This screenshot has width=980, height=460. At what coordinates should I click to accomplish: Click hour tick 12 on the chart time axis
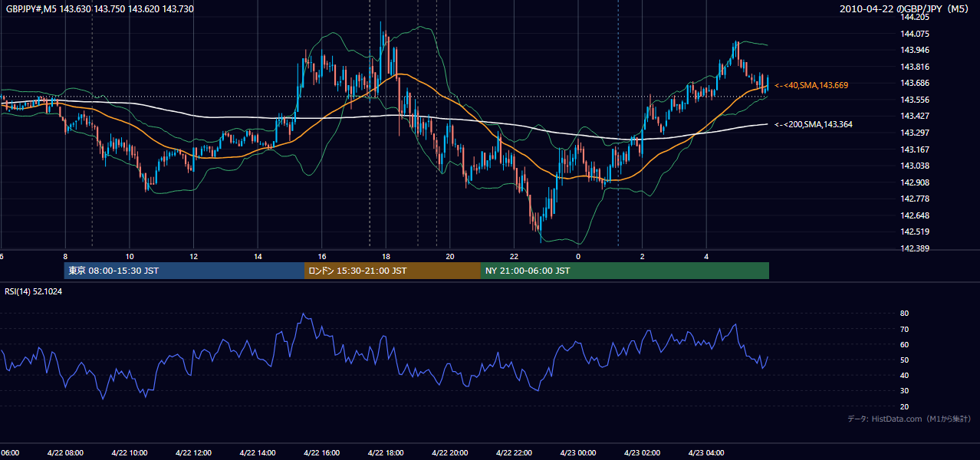(x=193, y=257)
